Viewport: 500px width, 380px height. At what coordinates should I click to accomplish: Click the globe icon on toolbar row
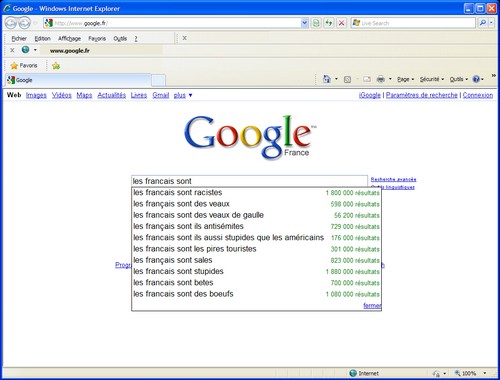[x=25, y=50]
